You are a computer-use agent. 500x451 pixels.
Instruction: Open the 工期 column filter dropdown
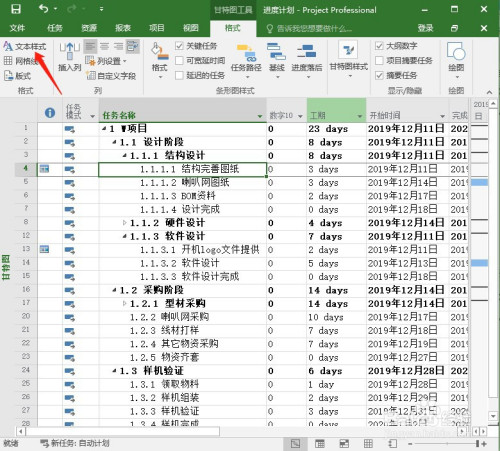[x=360, y=116]
